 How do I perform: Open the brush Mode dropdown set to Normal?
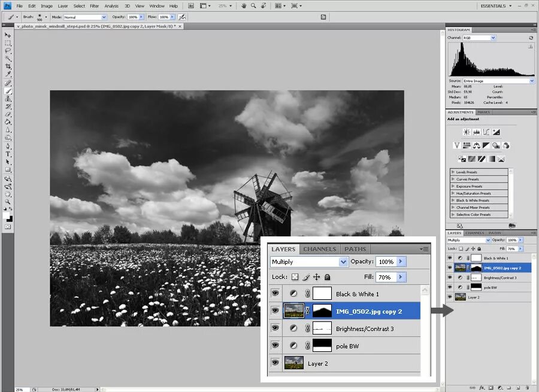(85, 17)
